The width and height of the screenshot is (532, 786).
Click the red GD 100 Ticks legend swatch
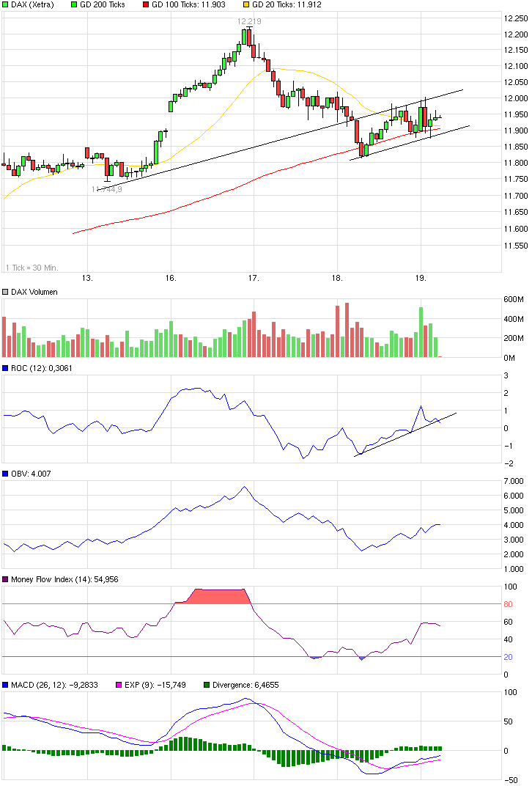tap(146, 4)
